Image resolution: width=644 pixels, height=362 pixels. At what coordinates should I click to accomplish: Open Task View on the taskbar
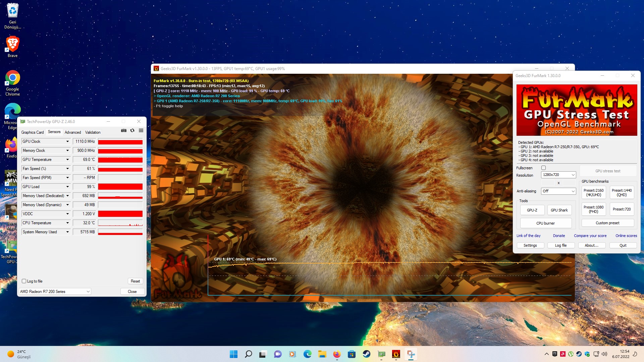coord(263,354)
